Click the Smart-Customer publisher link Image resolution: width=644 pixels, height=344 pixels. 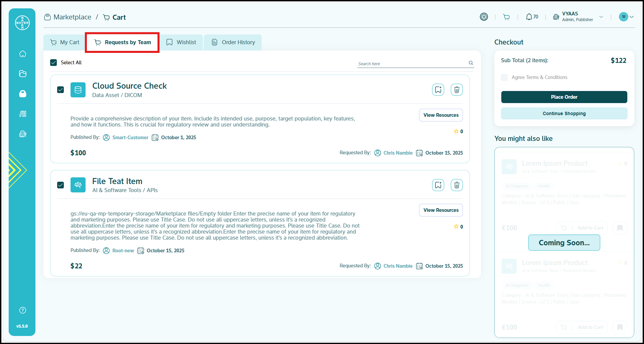pyautogui.click(x=130, y=138)
